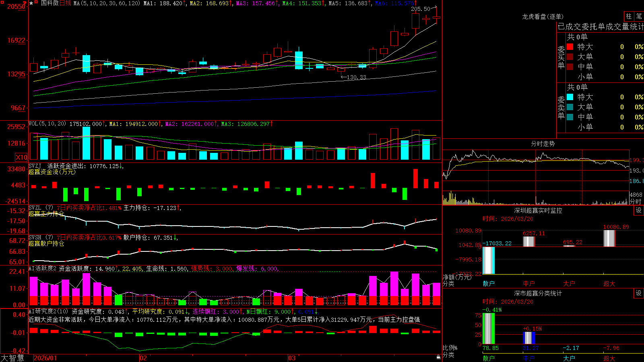Switch to 柱 bar view button

(629, 16)
